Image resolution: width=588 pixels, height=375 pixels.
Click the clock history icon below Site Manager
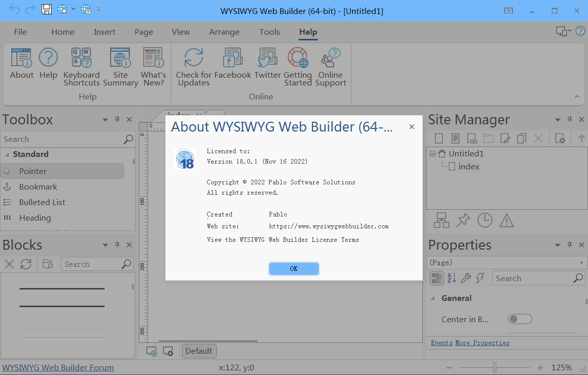tap(485, 220)
